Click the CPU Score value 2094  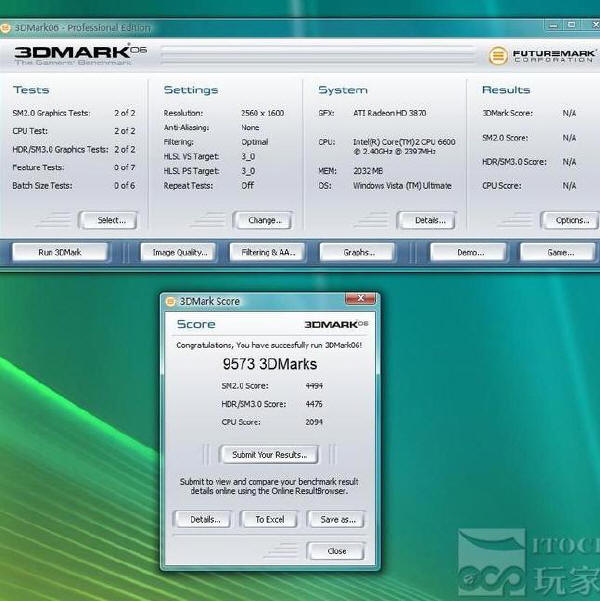click(x=314, y=422)
